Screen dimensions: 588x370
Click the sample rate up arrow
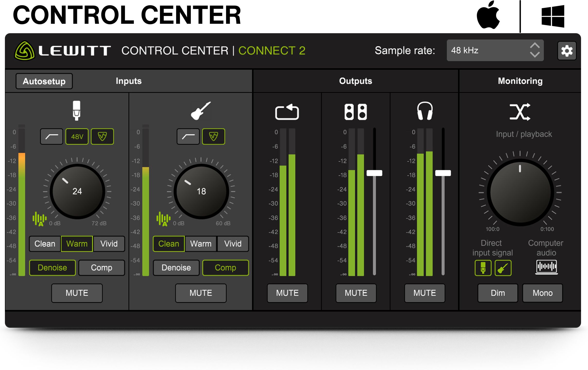tap(535, 45)
